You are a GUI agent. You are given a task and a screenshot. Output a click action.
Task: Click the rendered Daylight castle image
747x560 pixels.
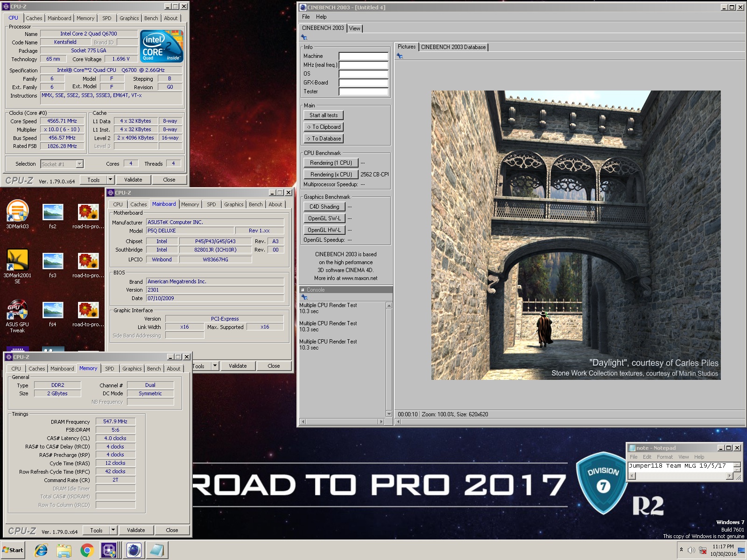click(x=576, y=235)
